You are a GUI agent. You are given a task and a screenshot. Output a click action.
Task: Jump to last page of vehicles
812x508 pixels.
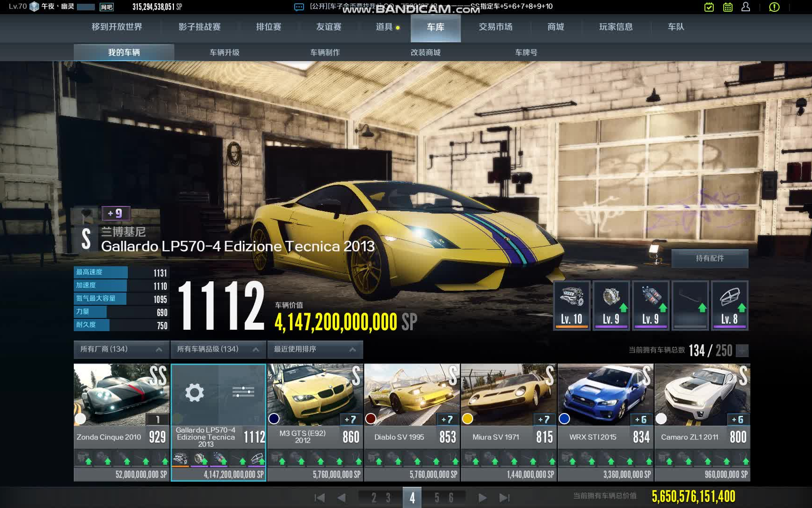(504, 498)
